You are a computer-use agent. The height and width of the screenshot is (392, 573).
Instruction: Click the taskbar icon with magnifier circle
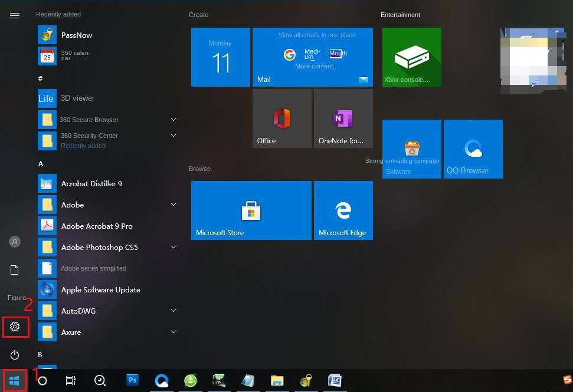(100, 381)
